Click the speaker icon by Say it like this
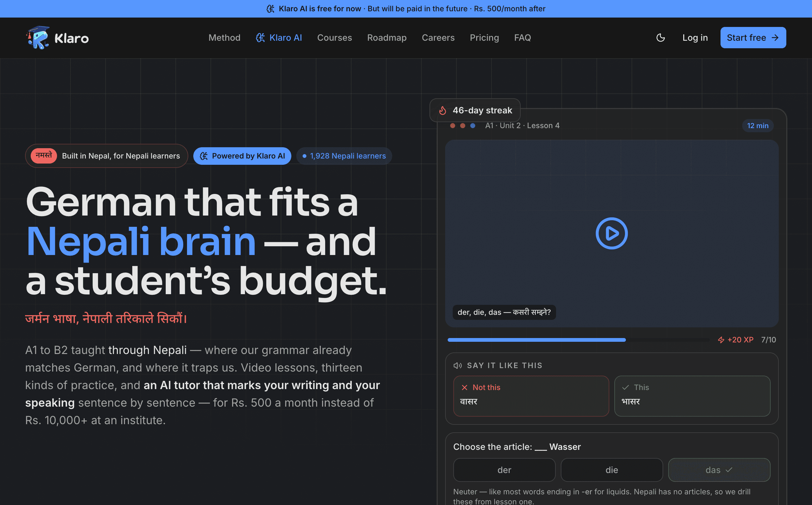 click(x=458, y=366)
